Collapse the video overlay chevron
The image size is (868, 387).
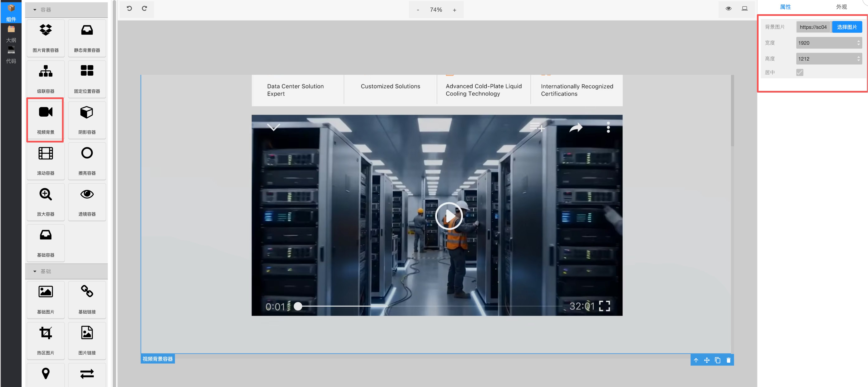[273, 127]
